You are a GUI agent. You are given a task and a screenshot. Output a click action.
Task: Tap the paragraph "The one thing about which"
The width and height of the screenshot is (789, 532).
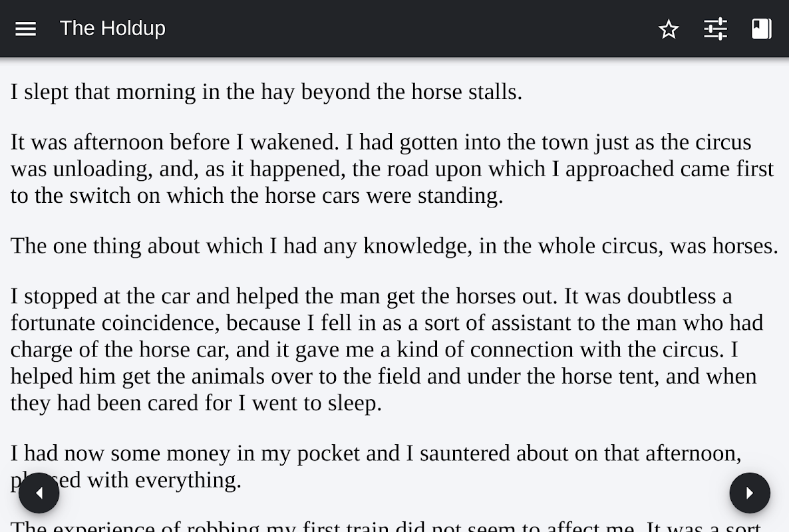(394, 246)
